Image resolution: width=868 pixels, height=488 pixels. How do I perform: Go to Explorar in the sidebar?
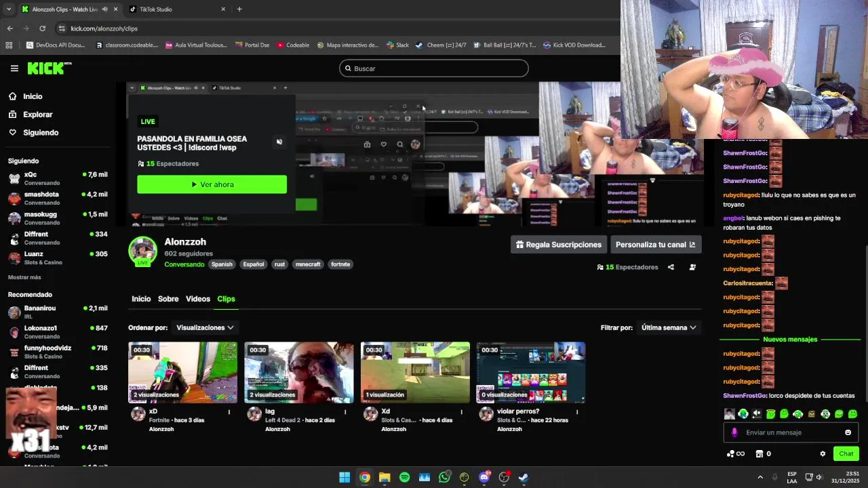click(38, 115)
